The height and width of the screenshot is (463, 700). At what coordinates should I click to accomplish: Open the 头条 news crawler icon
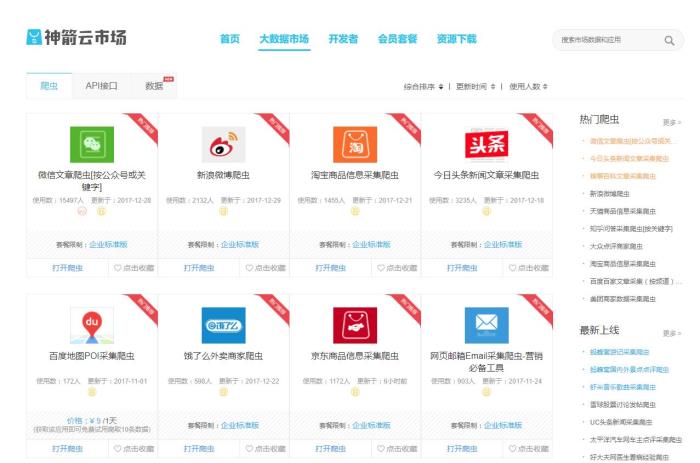487,144
